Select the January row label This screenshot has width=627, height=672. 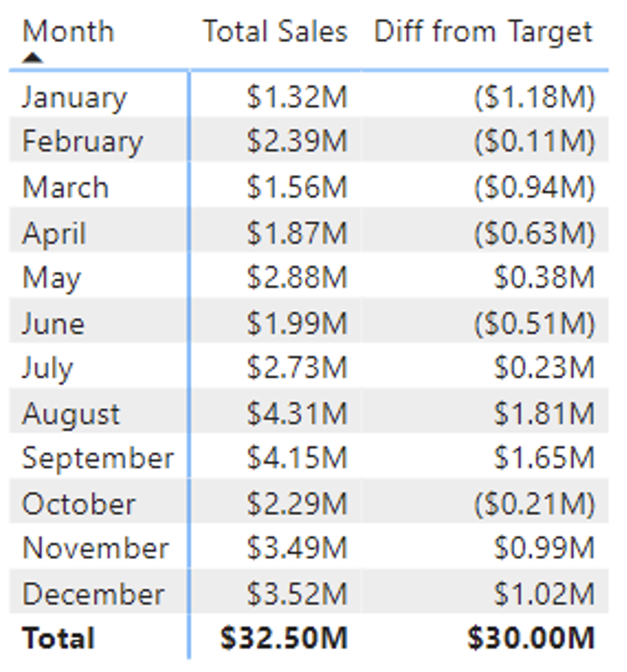[x=74, y=98]
